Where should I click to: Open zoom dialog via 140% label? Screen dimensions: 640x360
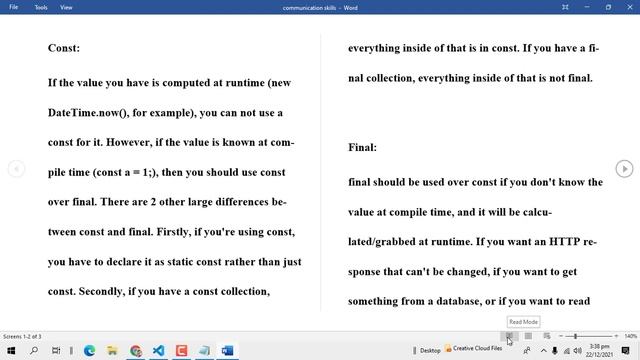point(630,336)
